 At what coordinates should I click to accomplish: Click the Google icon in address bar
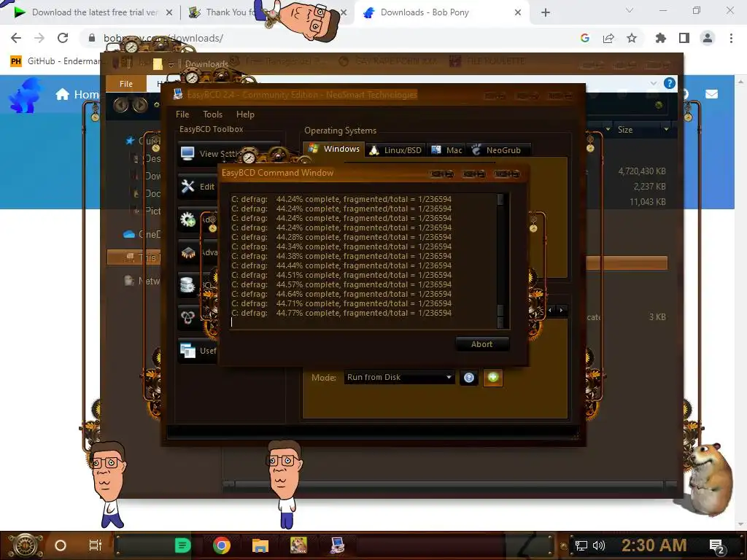pyautogui.click(x=585, y=38)
